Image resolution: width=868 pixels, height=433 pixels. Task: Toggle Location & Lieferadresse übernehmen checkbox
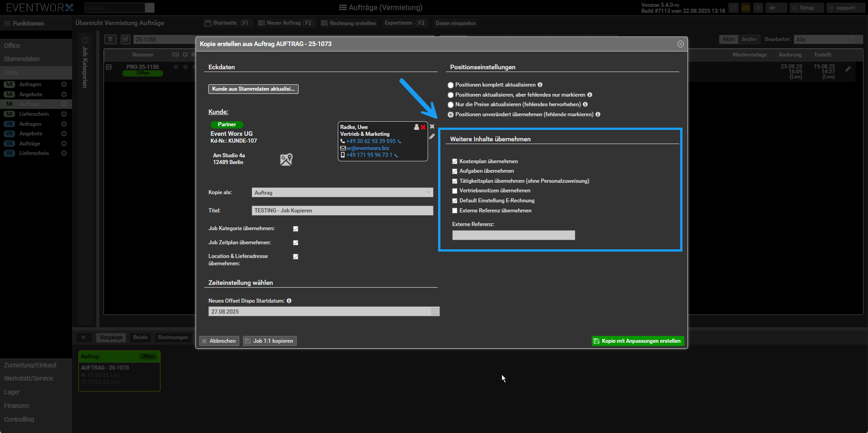coord(295,257)
